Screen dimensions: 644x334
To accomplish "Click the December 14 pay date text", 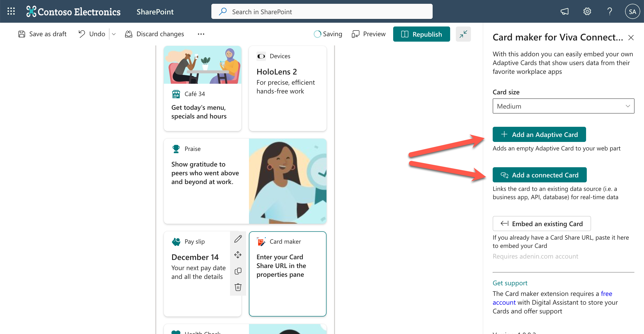I will pyautogui.click(x=195, y=257).
